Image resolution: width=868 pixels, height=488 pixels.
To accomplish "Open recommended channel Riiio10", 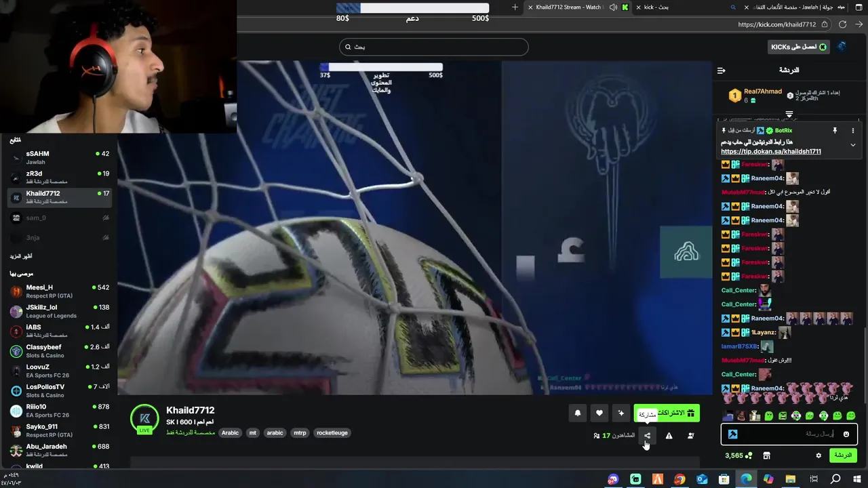I will point(60,411).
